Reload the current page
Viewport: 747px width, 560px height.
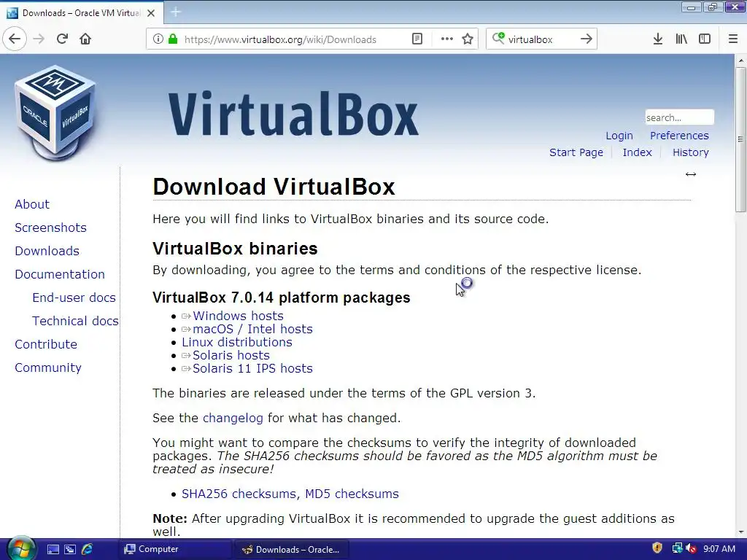tap(62, 39)
